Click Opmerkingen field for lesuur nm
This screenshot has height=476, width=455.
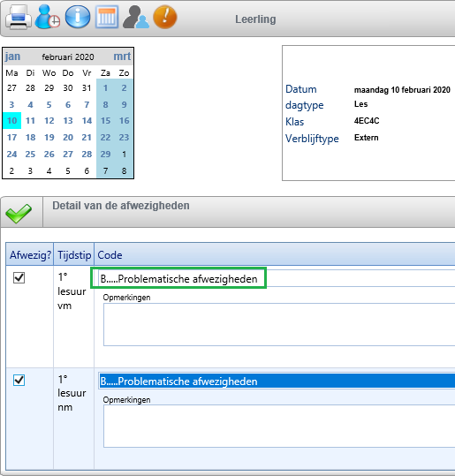point(279,427)
